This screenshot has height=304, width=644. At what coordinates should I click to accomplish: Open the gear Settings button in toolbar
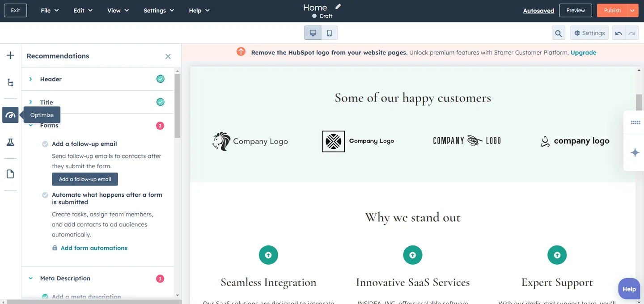click(589, 33)
